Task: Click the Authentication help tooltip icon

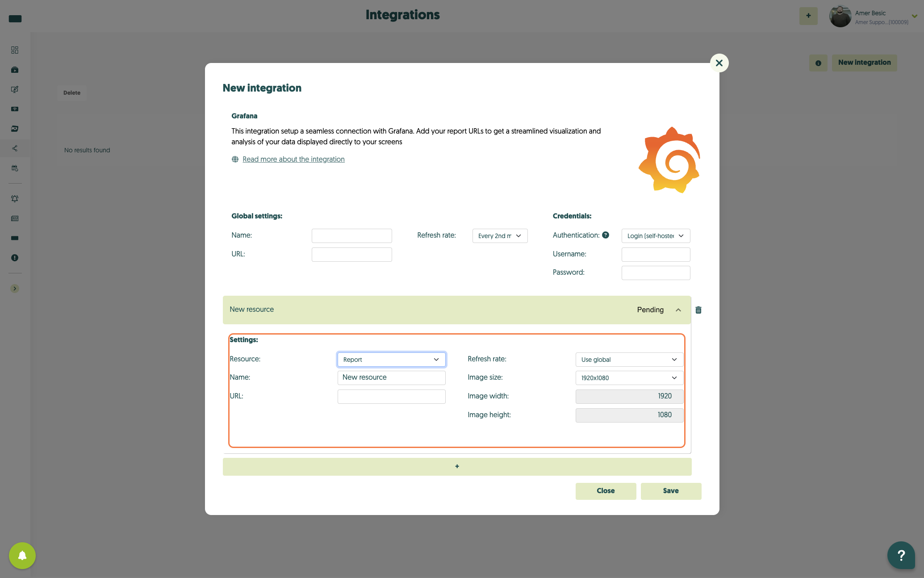Action: click(x=606, y=235)
